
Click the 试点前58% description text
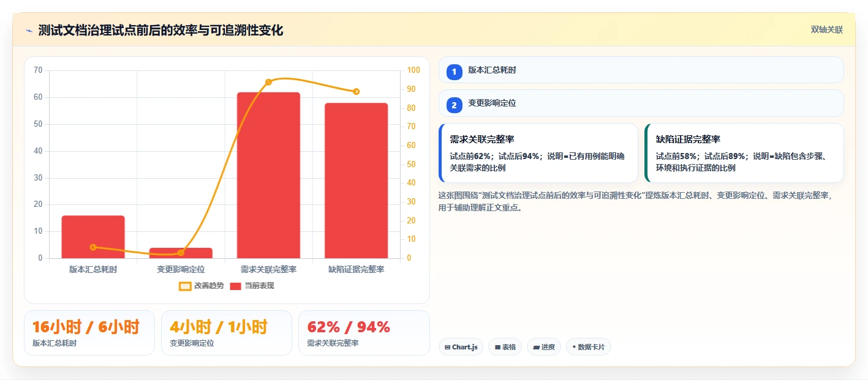coord(742,162)
